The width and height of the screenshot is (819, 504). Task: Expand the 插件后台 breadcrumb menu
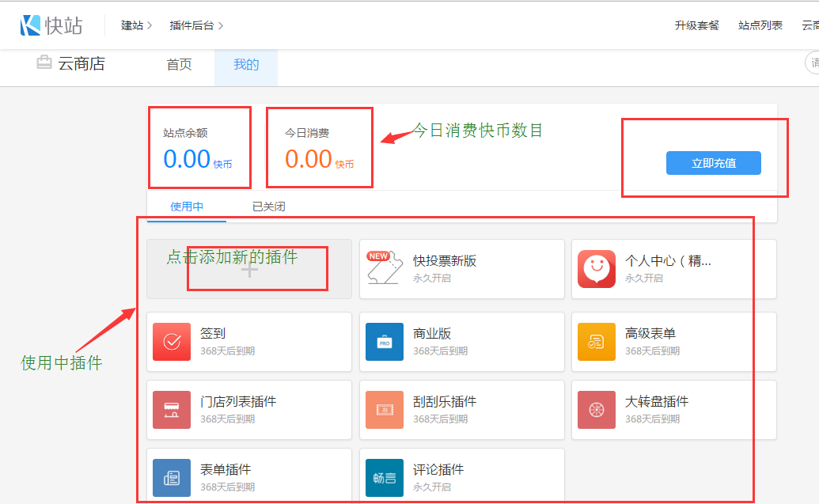196,25
